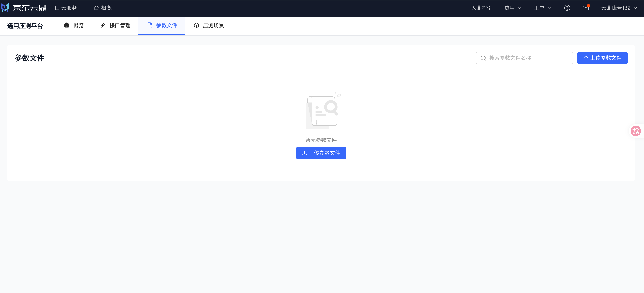Click the 通用压测平台 title
This screenshot has height=293, width=644.
(x=25, y=26)
